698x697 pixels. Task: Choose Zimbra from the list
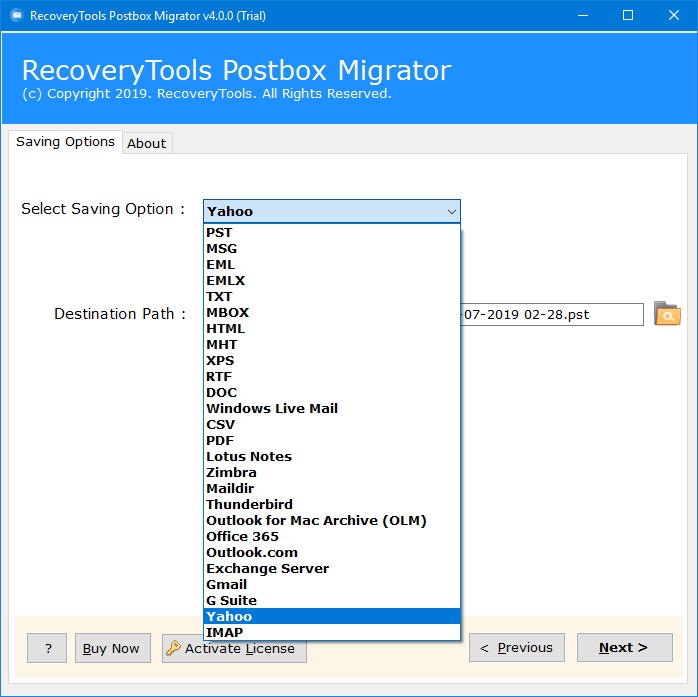coord(332,473)
